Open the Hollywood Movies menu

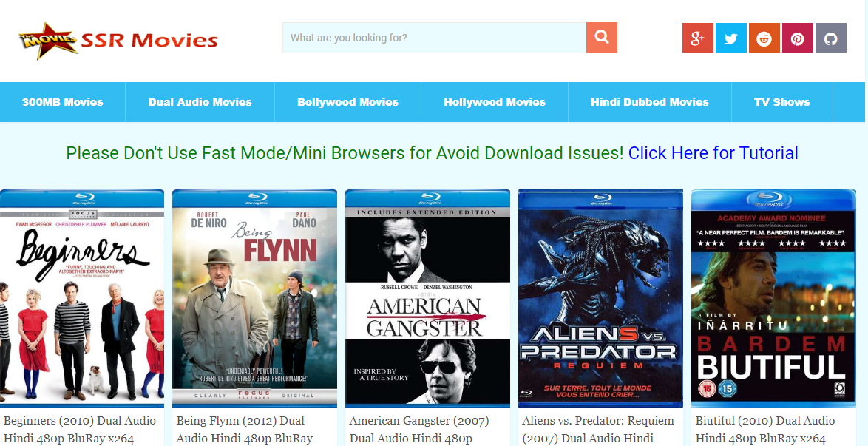pos(495,102)
